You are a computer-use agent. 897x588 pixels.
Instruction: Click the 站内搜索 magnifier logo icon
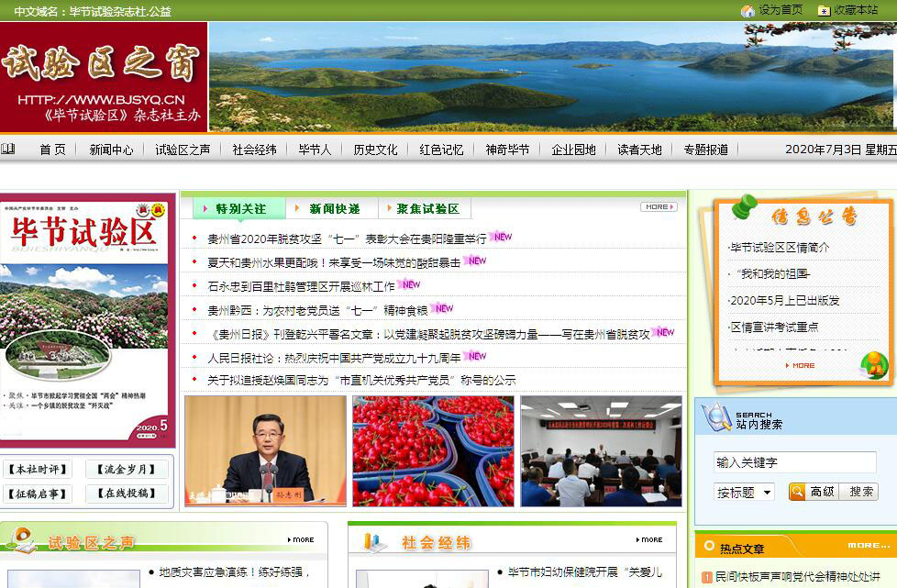pyautogui.click(x=714, y=417)
